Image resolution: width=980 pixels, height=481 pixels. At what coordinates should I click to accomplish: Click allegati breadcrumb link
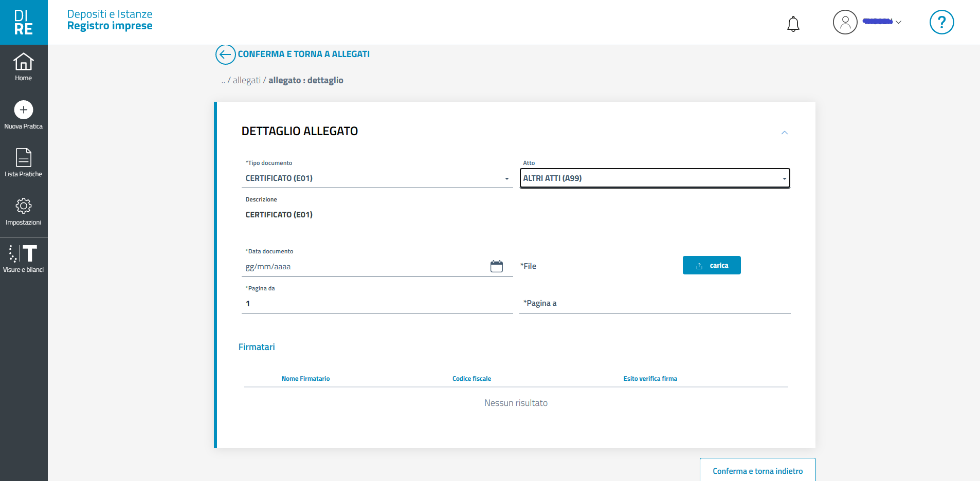(247, 81)
